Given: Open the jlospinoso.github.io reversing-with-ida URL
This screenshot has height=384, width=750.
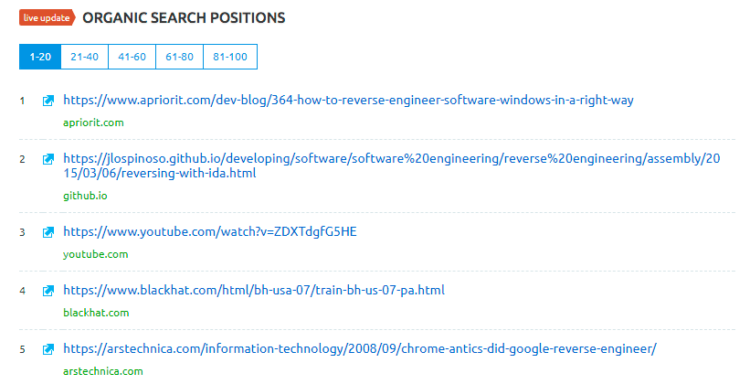Looking at the screenshot, I should pos(391,166).
